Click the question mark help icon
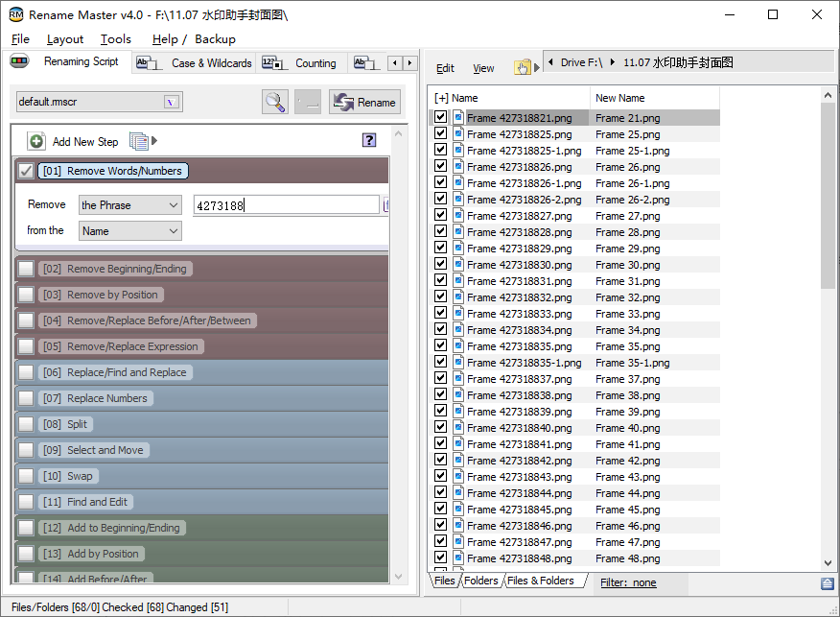Viewport: 840px width, 617px height. (369, 140)
